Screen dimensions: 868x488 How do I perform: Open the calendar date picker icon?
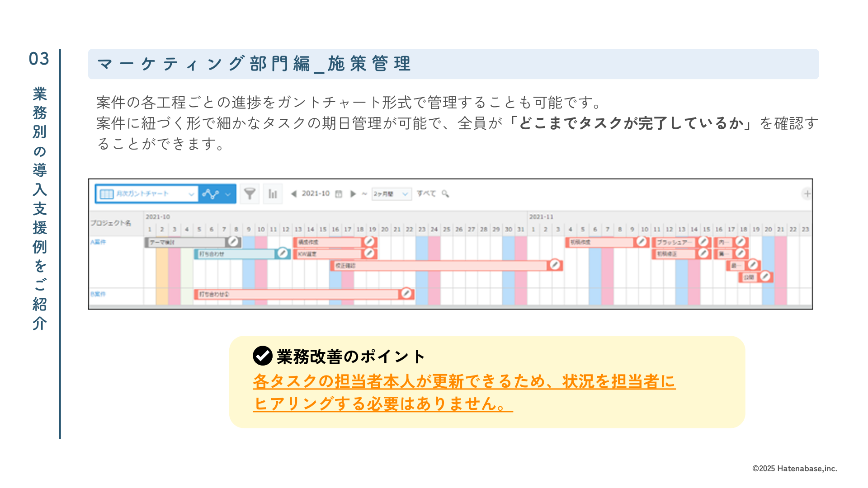339,194
